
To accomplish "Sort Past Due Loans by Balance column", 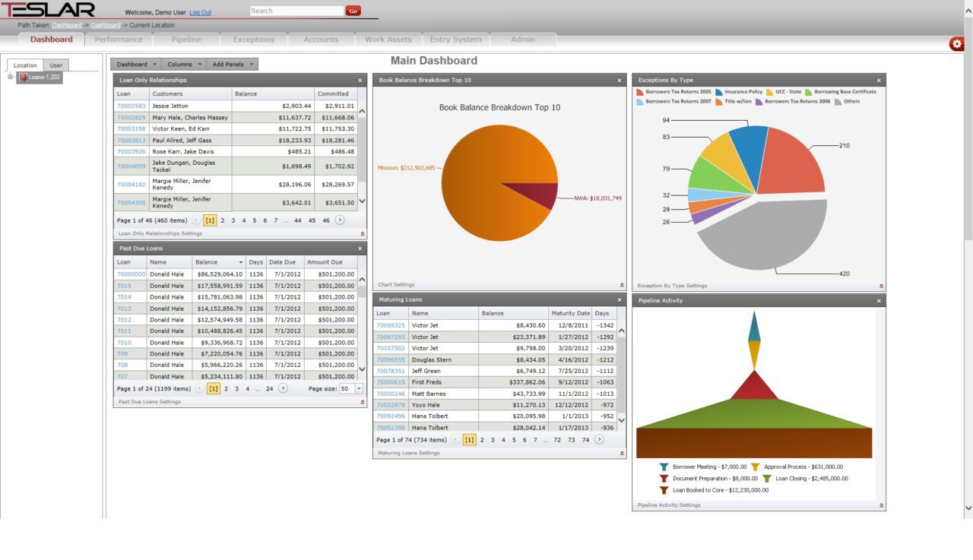I will pyautogui.click(x=219, y=262).
